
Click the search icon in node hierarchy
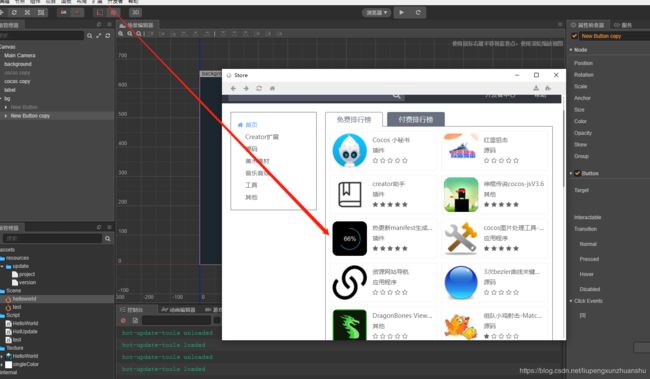coord(90,36)
